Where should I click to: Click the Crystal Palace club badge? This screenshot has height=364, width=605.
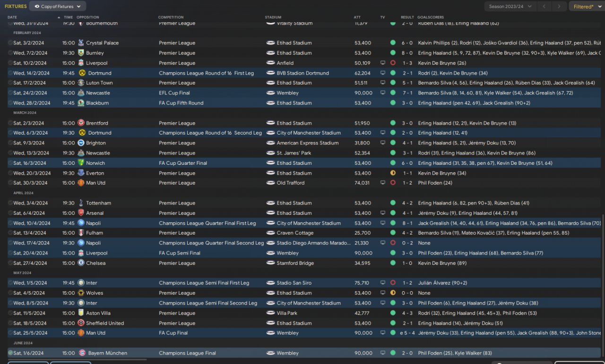(81, 43)
